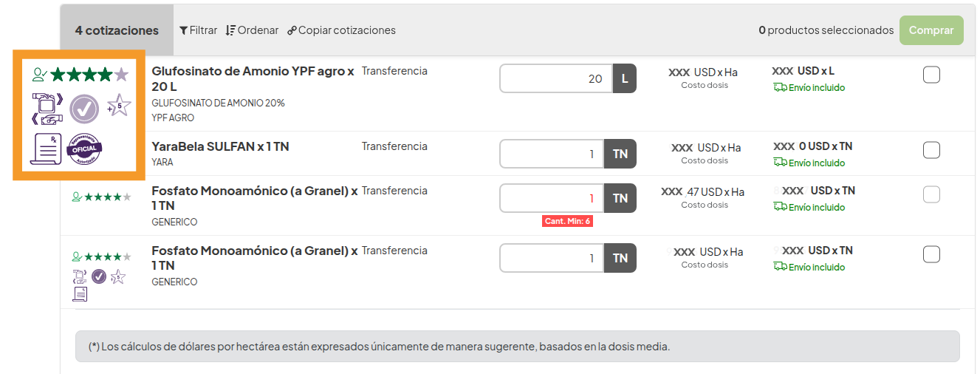Click the OFICIAL authorized representative seal
Viewport: 980px width, 374px height.
(x=85, y=149)
